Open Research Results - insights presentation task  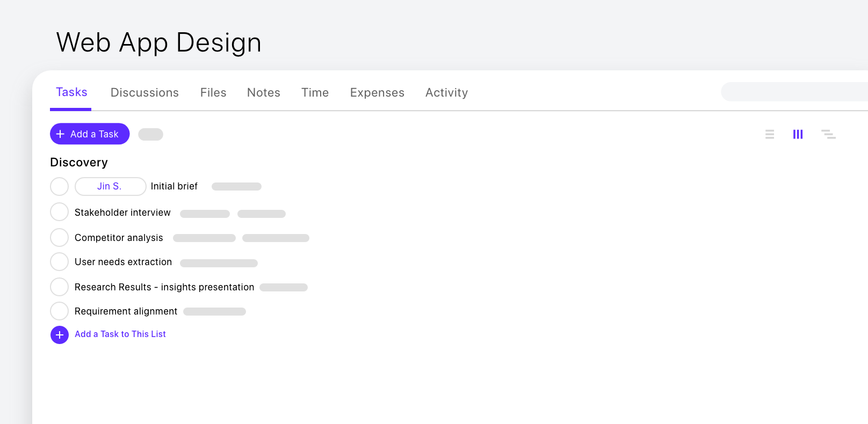coord(164,287)
